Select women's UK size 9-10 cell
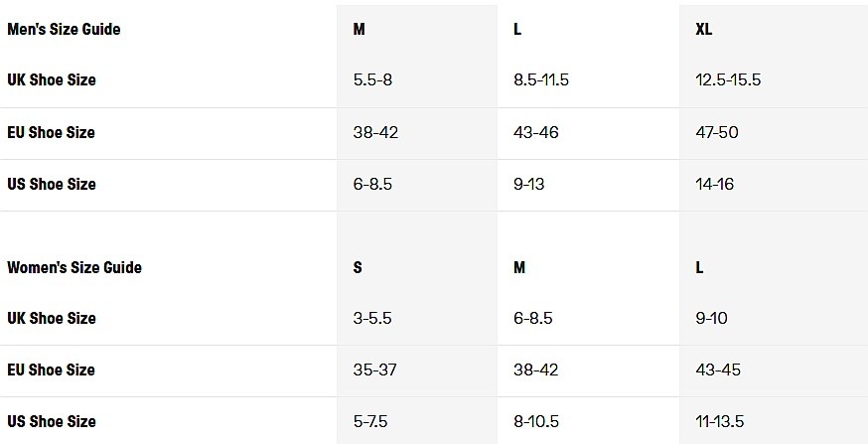Image resolution: width=868 pixels, height=444 pixels. click(x=711, y=318)
